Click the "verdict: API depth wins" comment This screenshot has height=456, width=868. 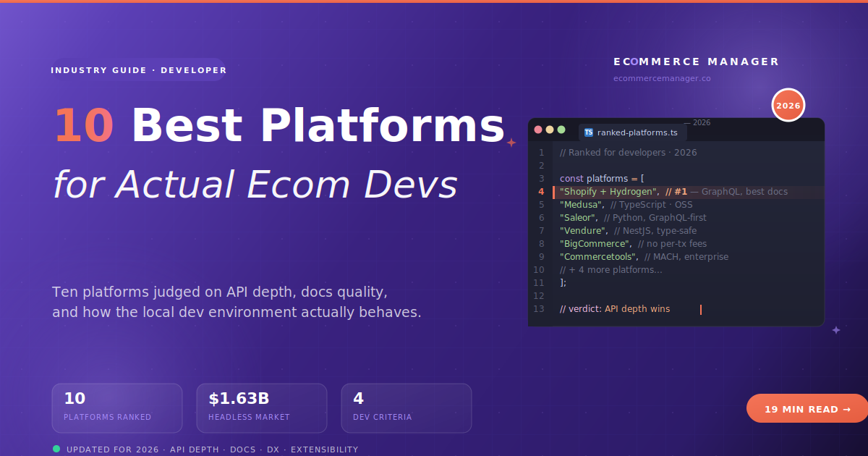(615, 309)
